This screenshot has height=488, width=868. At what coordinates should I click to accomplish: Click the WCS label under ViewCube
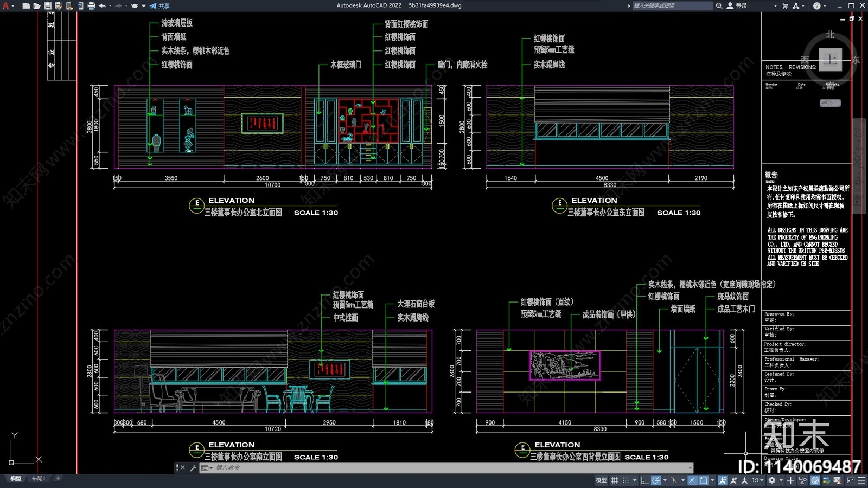point(830,102)
